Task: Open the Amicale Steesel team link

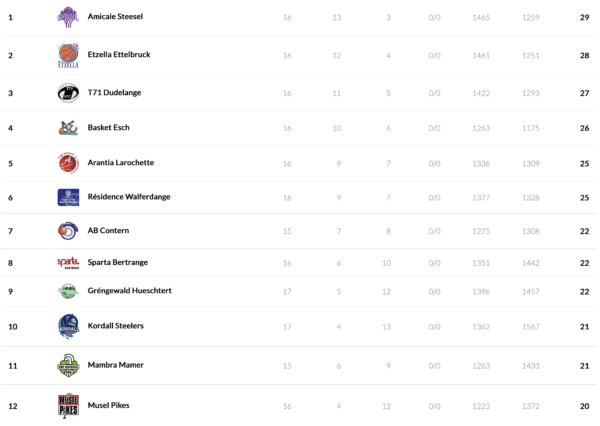Action: pos(115,18)
